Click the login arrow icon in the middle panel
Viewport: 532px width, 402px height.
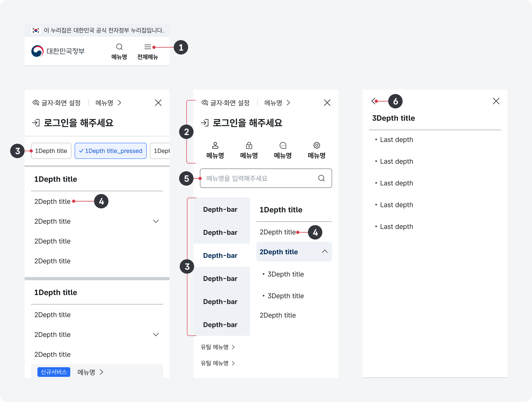point(205,123)
